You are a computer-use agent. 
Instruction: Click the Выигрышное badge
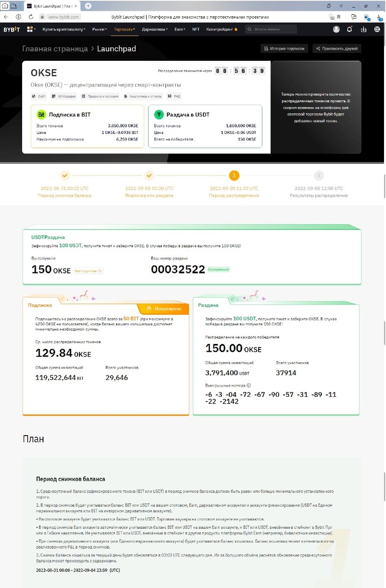tap(218, 269)
